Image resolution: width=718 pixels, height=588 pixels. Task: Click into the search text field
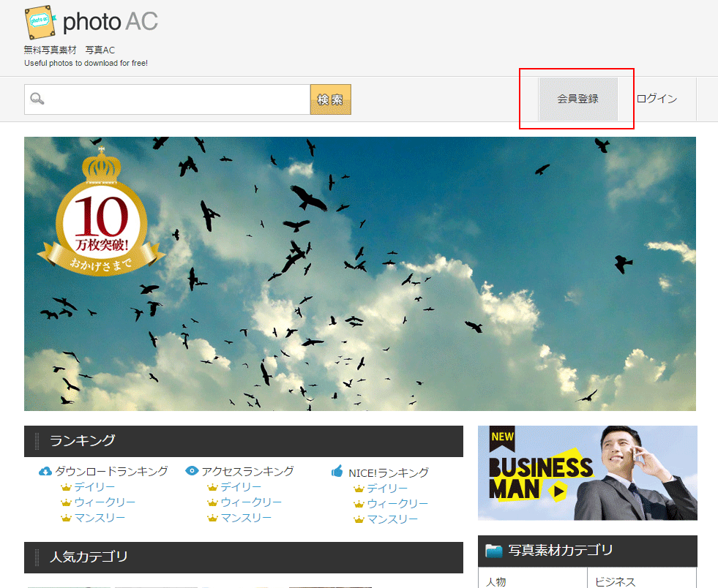click(168, 99)
